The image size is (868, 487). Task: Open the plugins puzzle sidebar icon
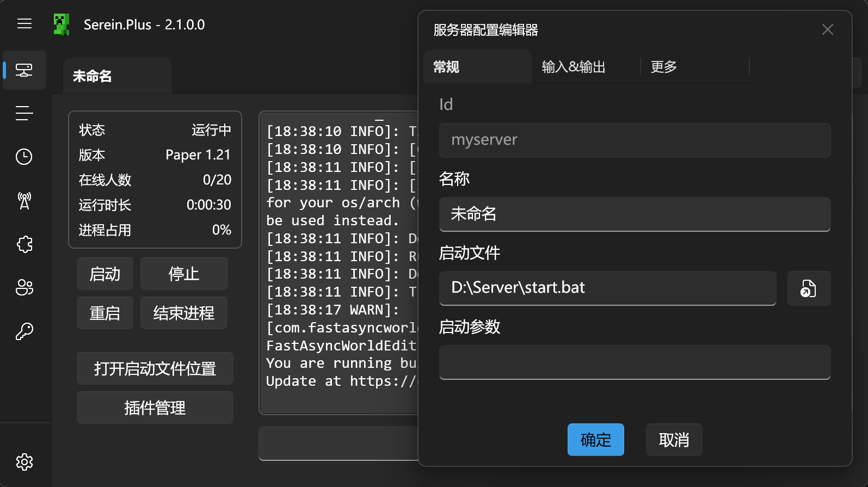(24, 244)
